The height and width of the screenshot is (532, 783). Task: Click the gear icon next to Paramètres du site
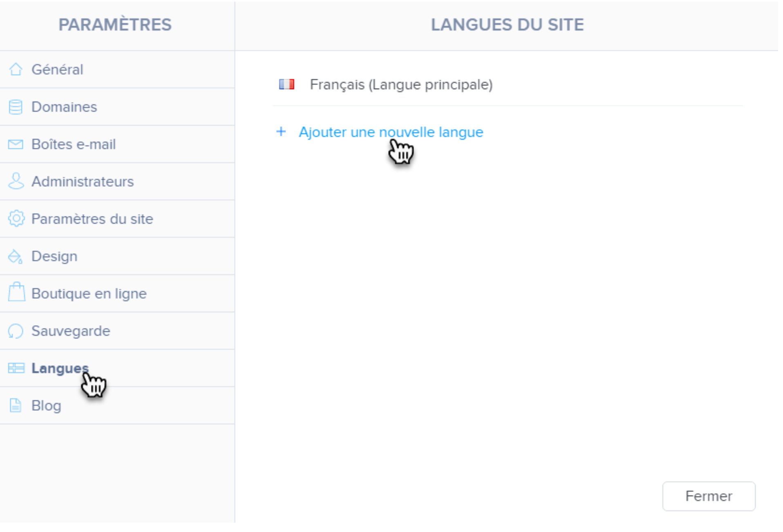[x=16, y=219]
